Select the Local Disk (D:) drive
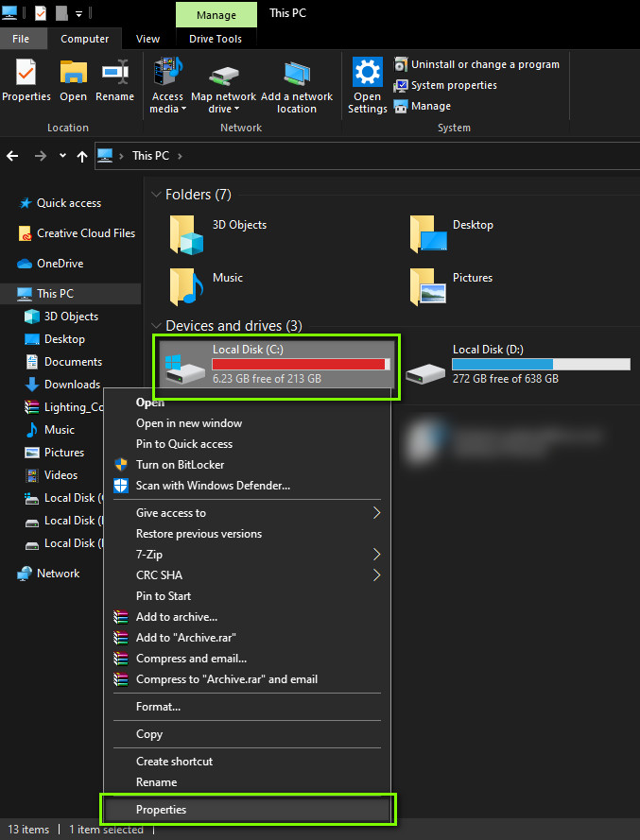The width and height of the screenshot is (640, 840). point(517,365)
